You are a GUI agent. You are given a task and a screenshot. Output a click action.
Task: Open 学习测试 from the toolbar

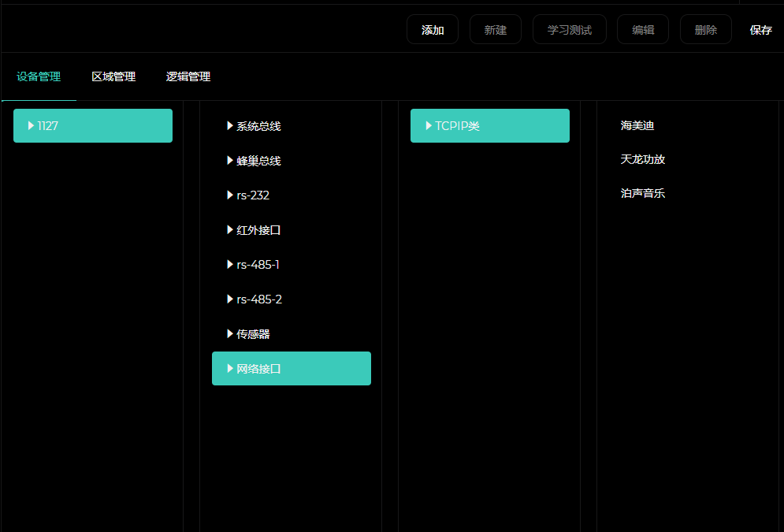569,30
